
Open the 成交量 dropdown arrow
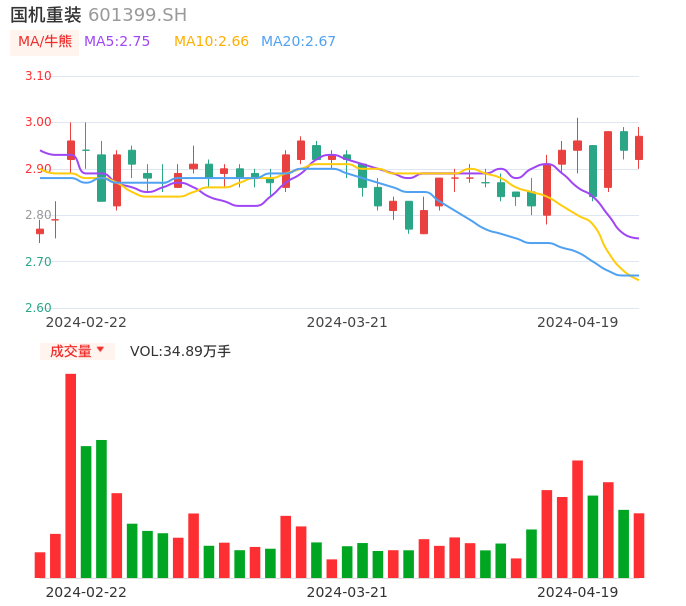(100, 350)
